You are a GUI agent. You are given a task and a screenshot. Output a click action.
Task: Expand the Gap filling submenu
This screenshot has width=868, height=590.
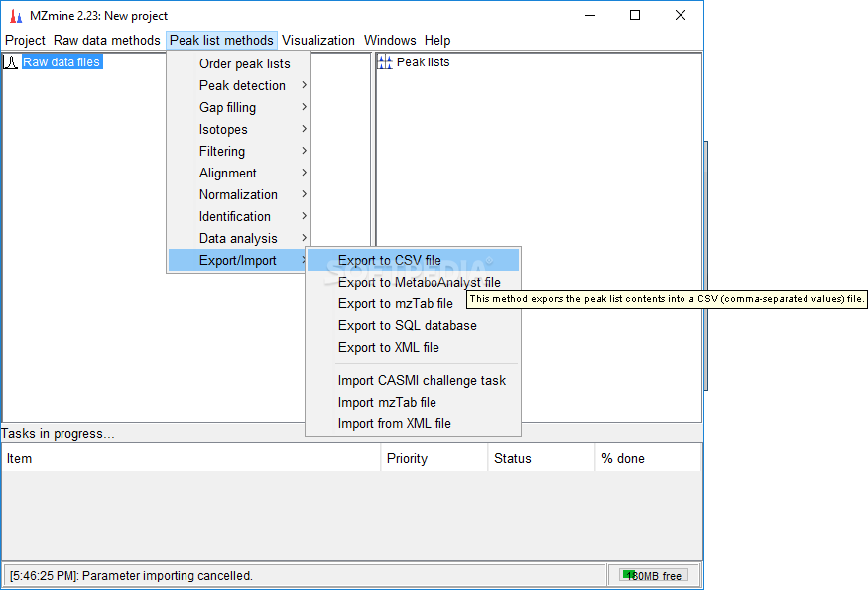[239, 107]
